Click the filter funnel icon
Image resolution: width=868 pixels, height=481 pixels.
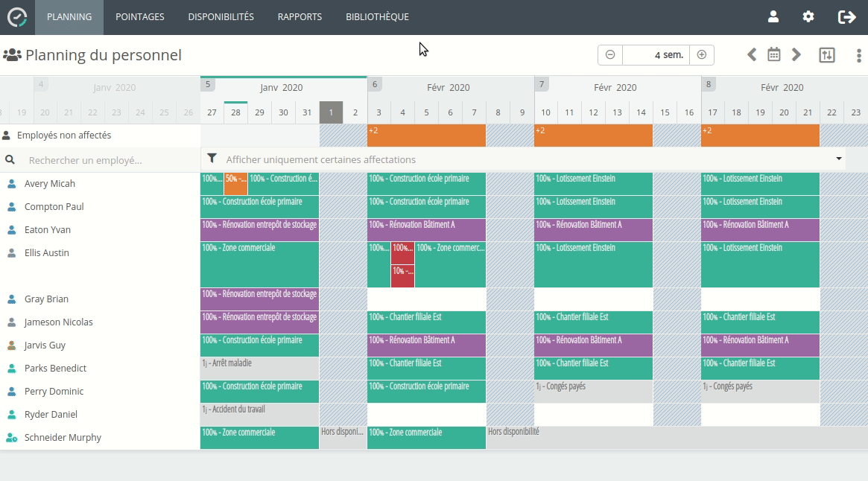coord(212,159)
